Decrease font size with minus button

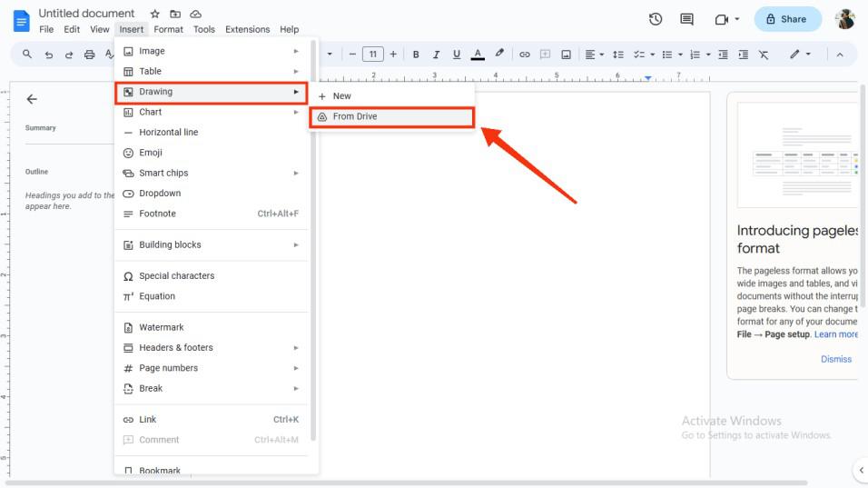(352, 55)
